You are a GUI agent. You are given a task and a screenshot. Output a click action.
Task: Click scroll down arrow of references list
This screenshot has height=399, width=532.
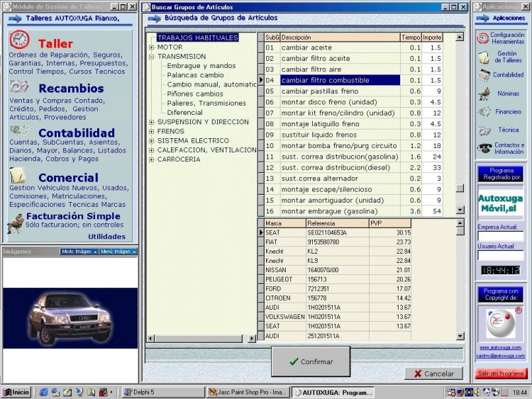click(x=460, y=337)
